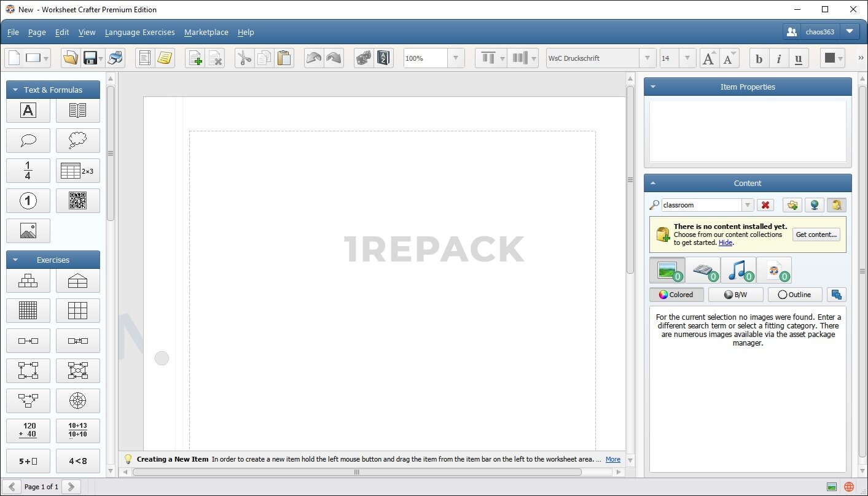Click the dice randomize icon
Viewport: 868px width, 496px height.
[364, 58]
